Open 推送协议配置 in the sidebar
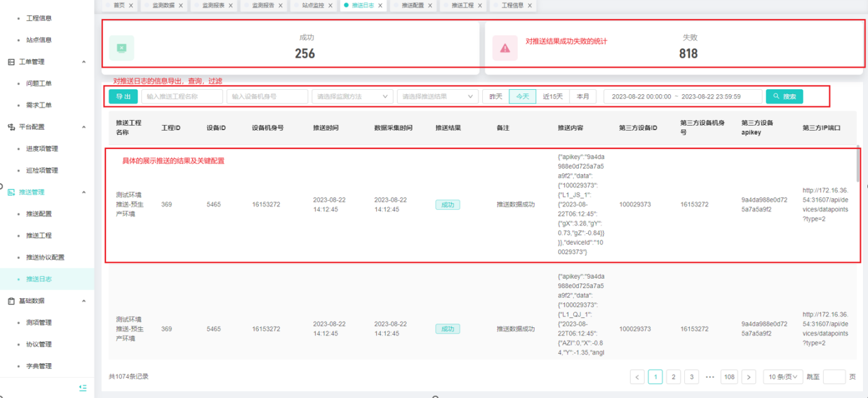This screenshot has height=398, width=868. [45, 257]
